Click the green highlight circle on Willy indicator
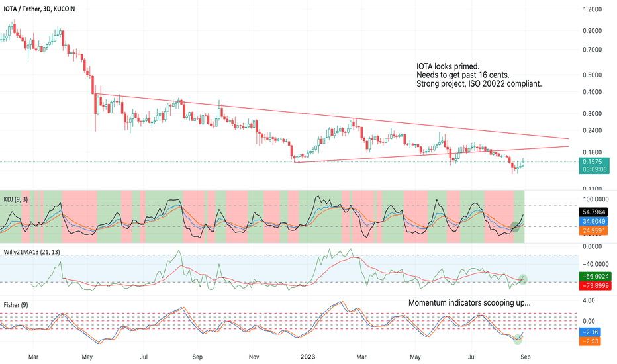 pyautogui.click(x=522, y=279)
